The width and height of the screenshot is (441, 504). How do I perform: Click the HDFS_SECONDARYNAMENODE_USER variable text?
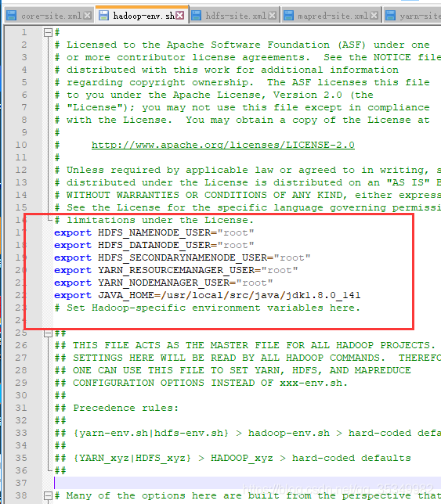tap(183, 257)
